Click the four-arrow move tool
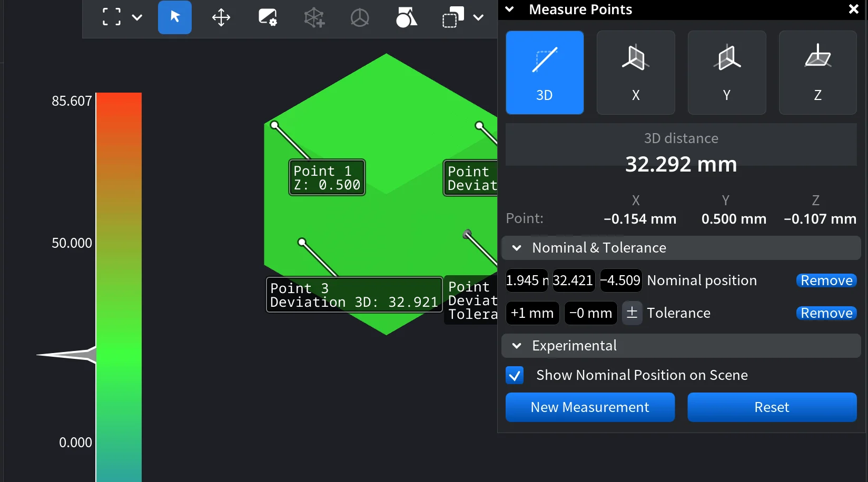868x482 pixels. click(x=221, y=17)
